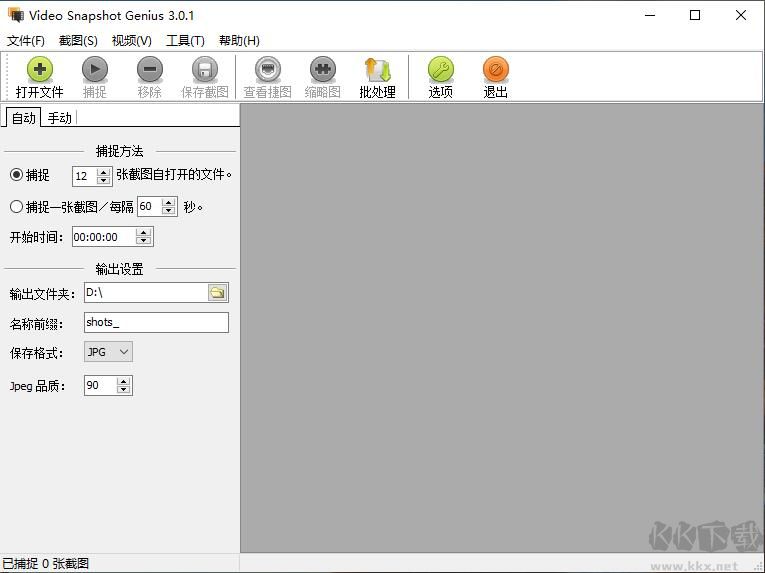Decrease interval 60 seconds down arrow

coord(169,211)
